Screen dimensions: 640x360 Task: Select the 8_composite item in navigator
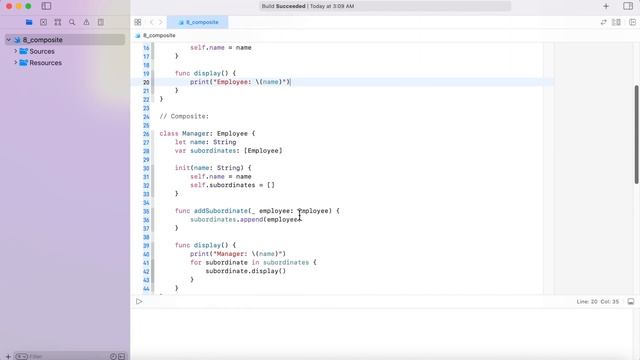pyautogui.click(x=65, y=40)
